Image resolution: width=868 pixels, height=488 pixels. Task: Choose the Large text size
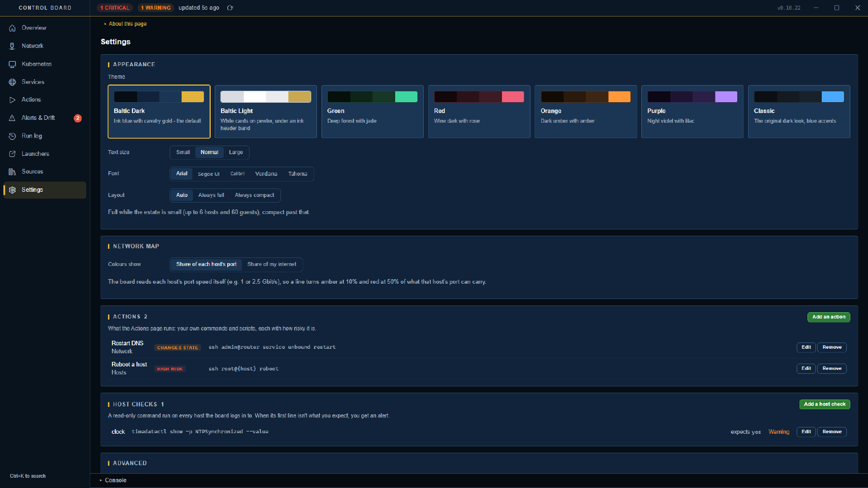[x=236, y=152]
